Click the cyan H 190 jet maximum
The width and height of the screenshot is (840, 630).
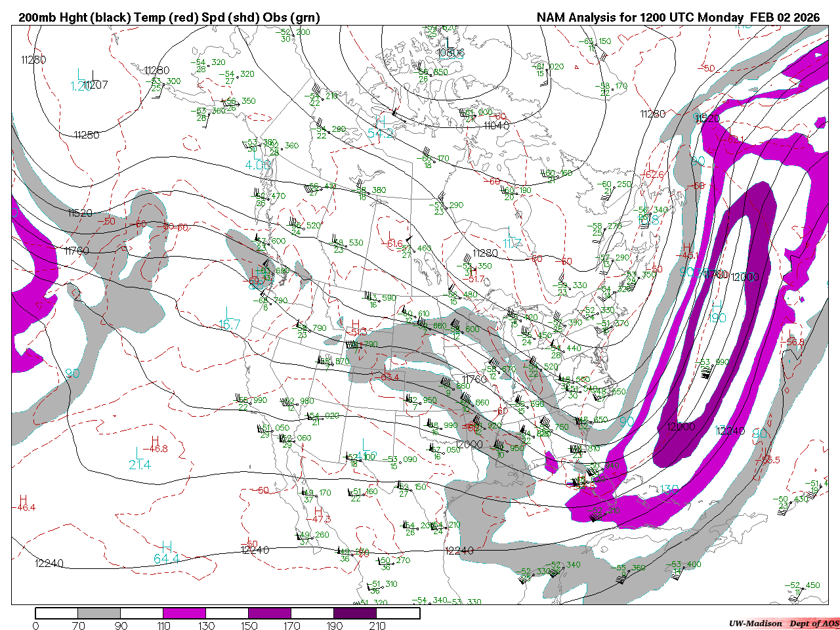[x=717, y=312]
